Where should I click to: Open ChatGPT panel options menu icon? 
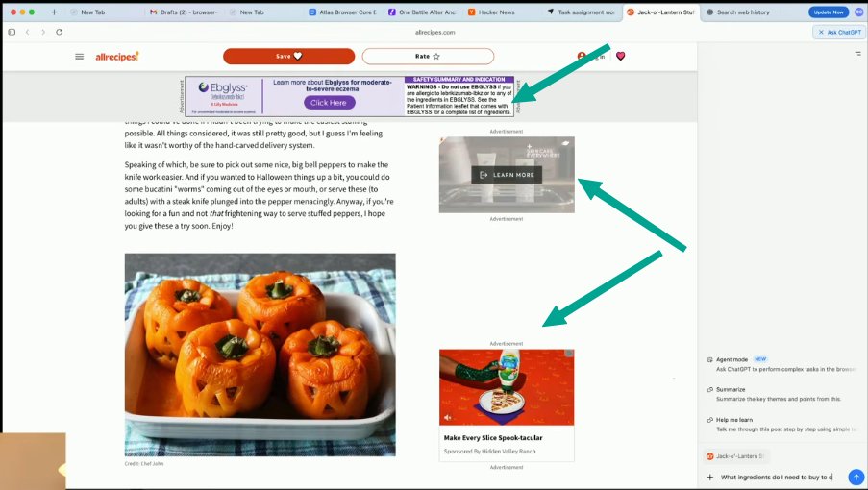(857, 54)
